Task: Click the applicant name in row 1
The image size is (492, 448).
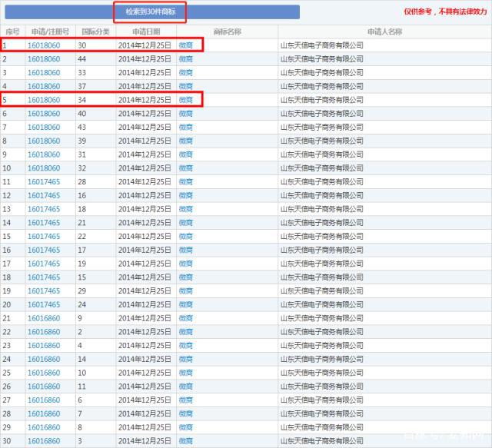Action: point(321,45)
